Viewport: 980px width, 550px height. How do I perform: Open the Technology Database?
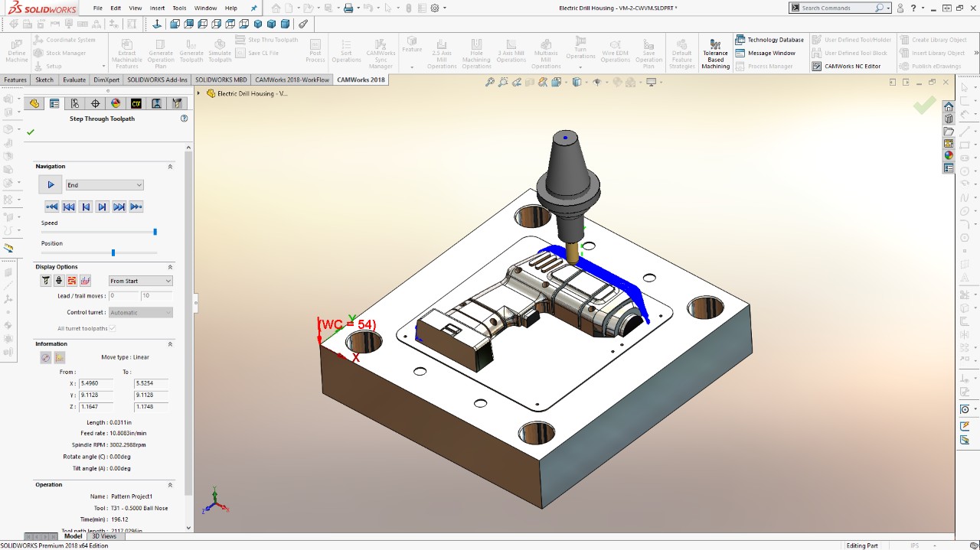coord(770,40)
